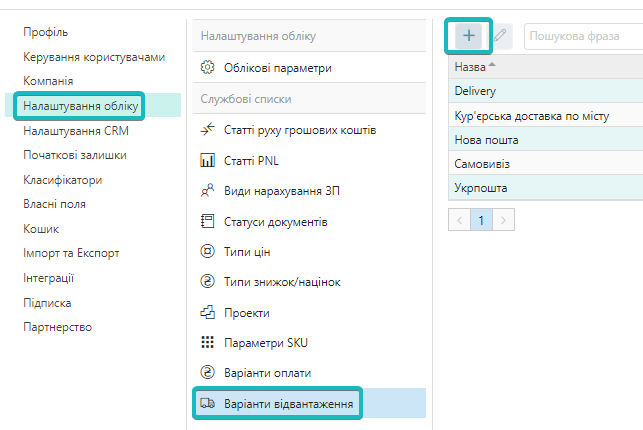The width and height of the screenshot is (643, 430).
Task: Open Типи цін settings list
Action: pyautogui.click(x=251, y=251)
